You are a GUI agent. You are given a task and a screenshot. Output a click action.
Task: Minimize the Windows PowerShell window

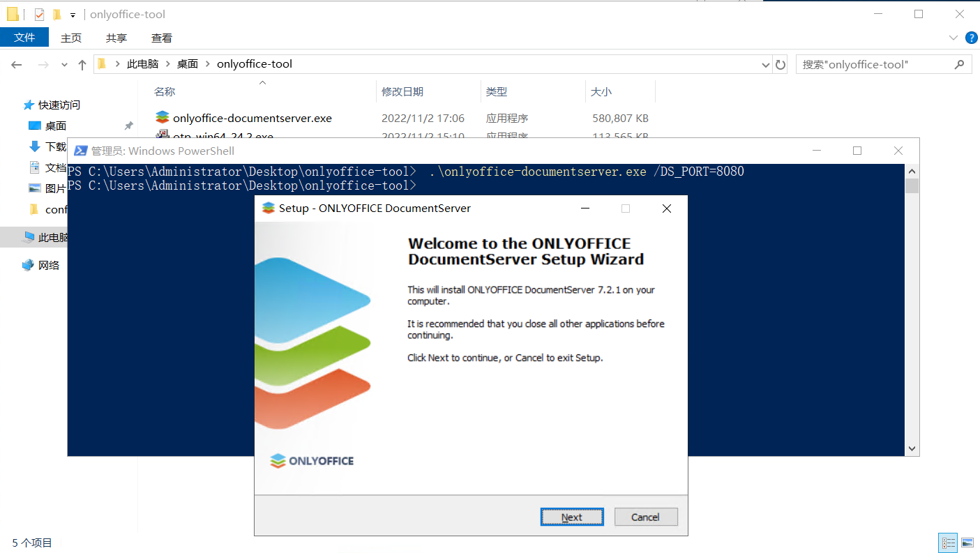point(816,151)
